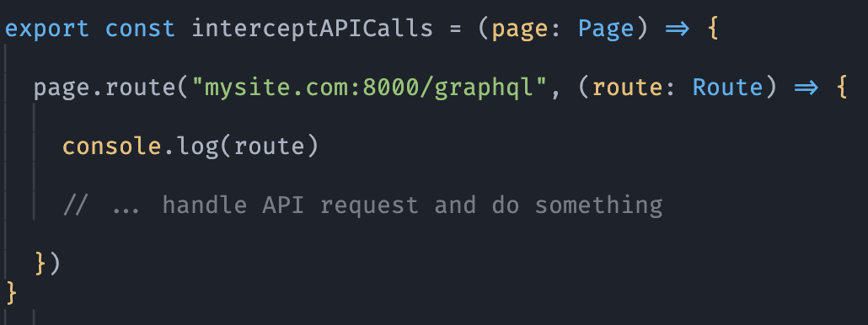Click the page parameter in first line
868x325 pixels.
pyautogui.click(x=513, y=29)
